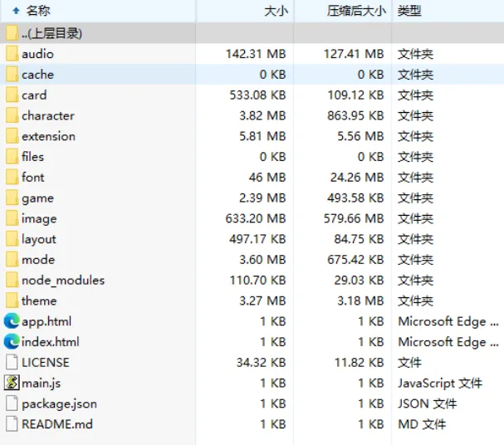Click the 24.26 MB compressed size of font
The height and width of the screenshot is (445, 504).
(x=357, y=177)
